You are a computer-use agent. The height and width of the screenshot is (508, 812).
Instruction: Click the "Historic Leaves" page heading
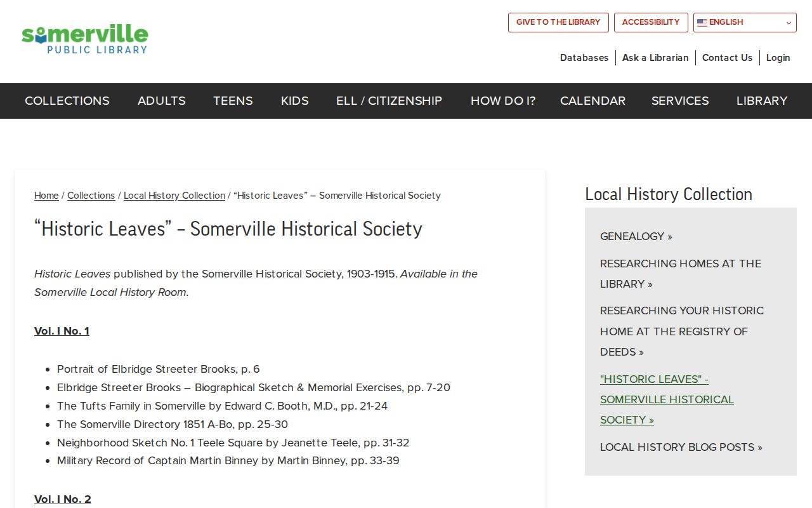coord(228,229)
